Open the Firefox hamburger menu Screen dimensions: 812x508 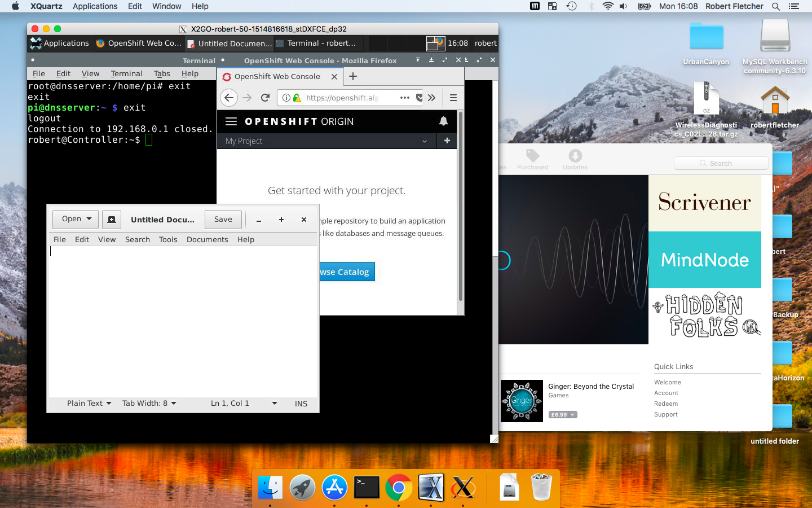tap(453, 98)
